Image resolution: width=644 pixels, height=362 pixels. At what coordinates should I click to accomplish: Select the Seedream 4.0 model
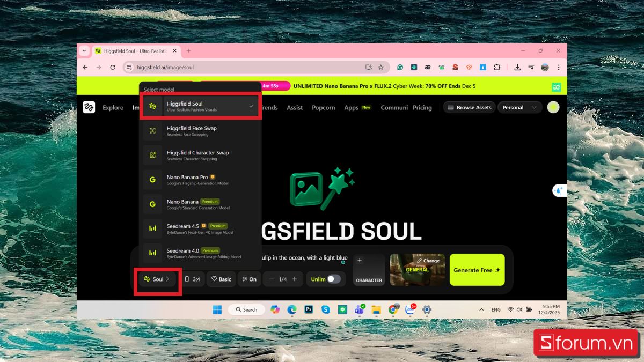click(200, 253)
